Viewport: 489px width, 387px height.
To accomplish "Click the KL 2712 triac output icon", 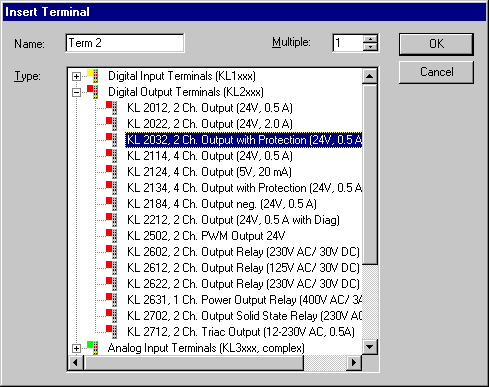I will 112,332.
